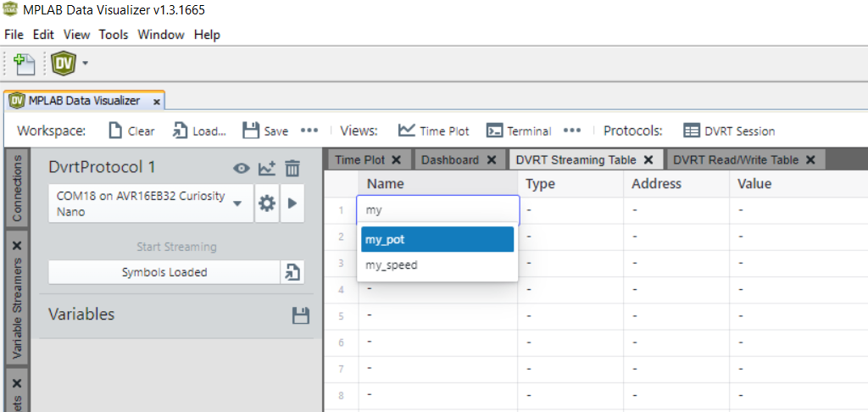The height and width of the screenshot is (412, 868).
Task: Select my_pot from the suggestion list
Action: coord(437,239)
